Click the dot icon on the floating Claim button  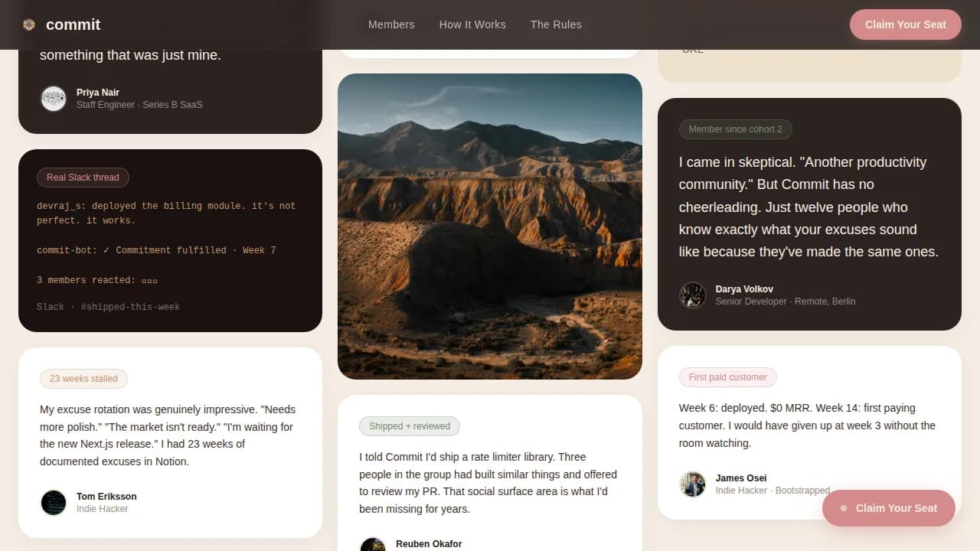[844, 507]
